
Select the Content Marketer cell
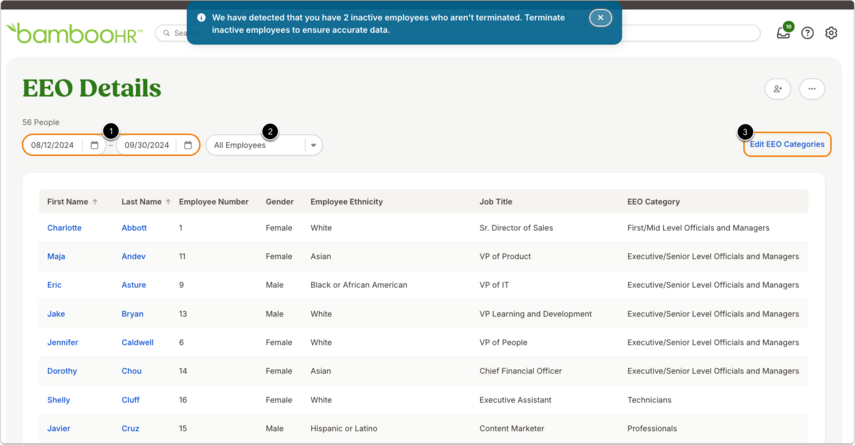(x=512, y=428)
